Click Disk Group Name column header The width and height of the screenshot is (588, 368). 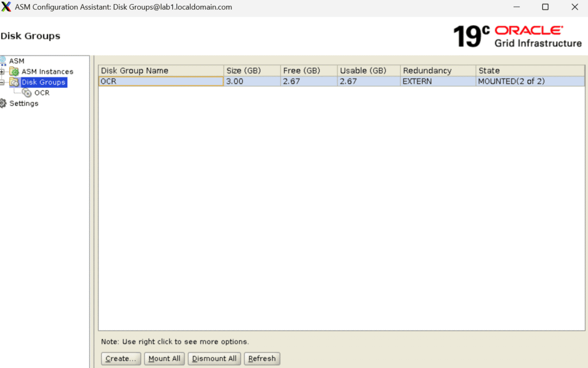coord(161,71)
